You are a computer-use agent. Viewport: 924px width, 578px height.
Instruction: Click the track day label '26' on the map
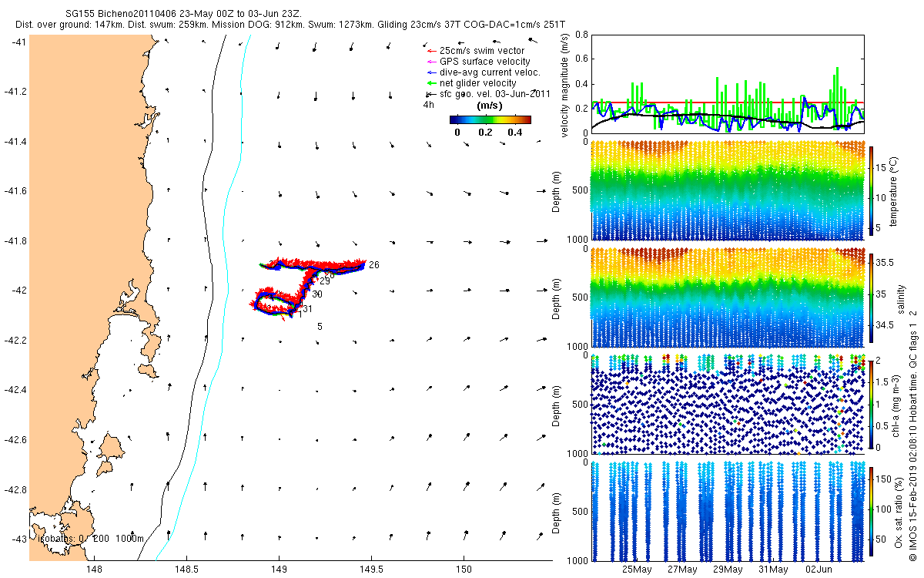coord(374,265)
